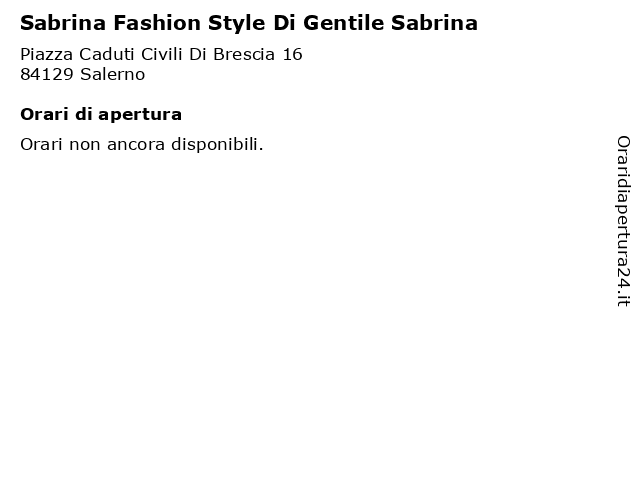Click the postal code 84129
Image resolution: width=640 pixels, height=480 pixels.
pos(47,75)
